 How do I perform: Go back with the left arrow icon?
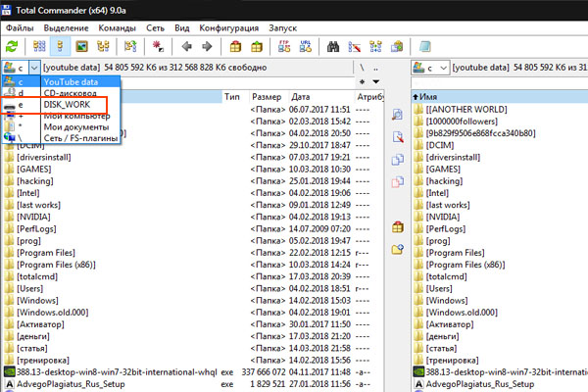pyautogui.click(x=186, y=46)
